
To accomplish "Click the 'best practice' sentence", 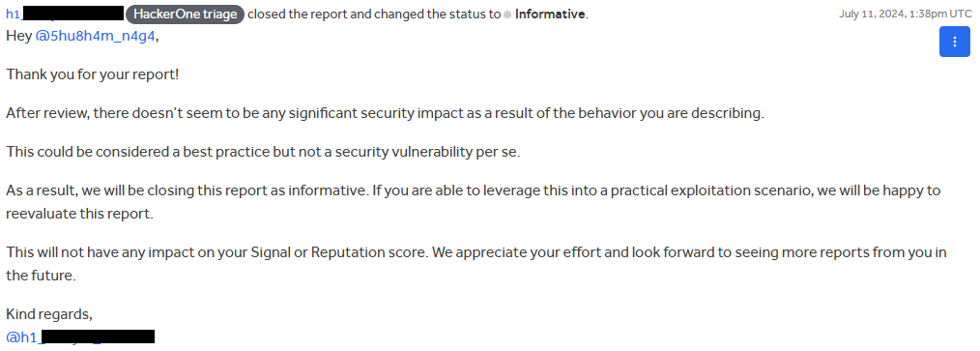I will coord(263,152).
